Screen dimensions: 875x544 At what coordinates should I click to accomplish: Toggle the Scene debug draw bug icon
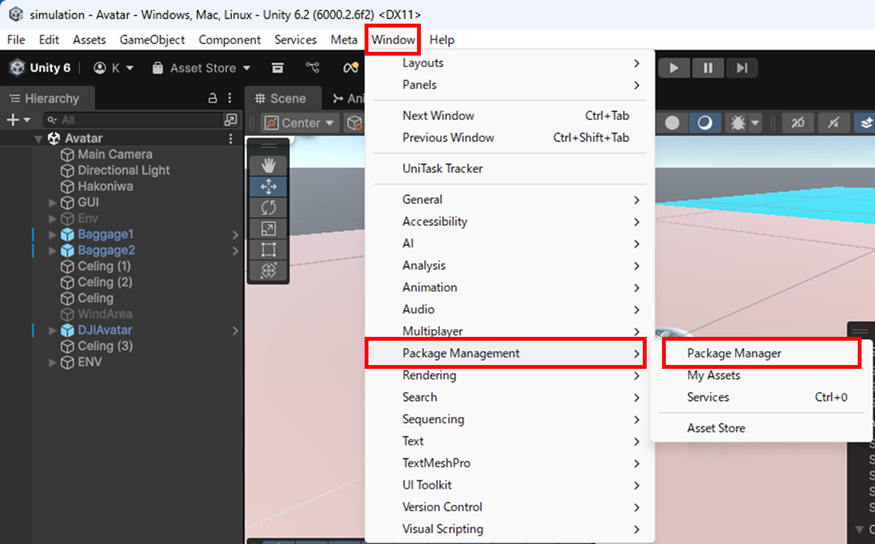[x=738, y=123]
